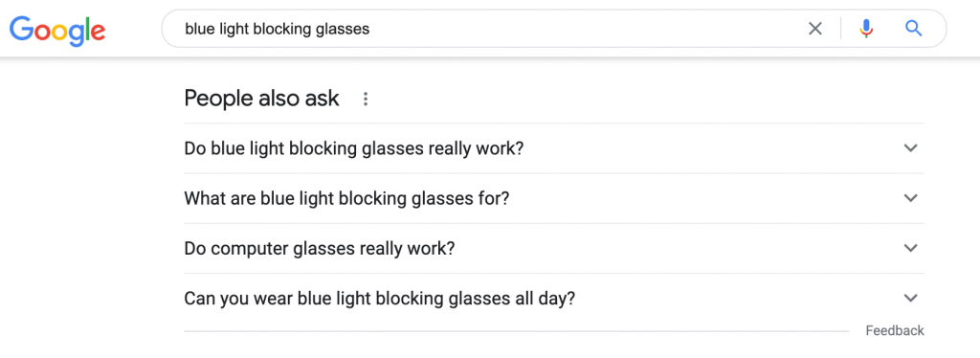Click the Google logo to go home
Screen dimensions: 980x358
(56, 30)
